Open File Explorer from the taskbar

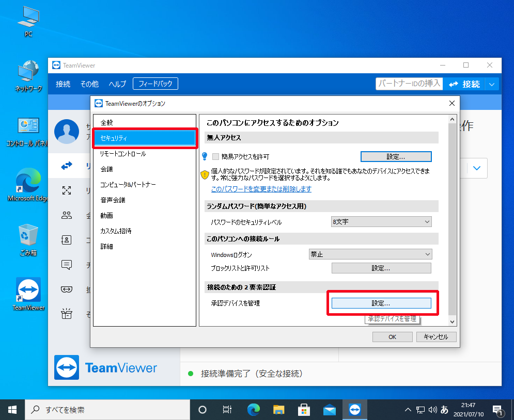pyautogui.click(x=278, y=410)
